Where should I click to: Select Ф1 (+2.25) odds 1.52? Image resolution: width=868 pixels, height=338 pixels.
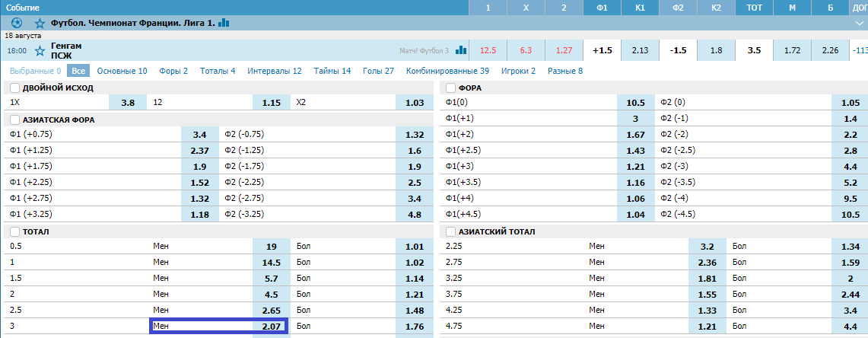coord(200,183)
